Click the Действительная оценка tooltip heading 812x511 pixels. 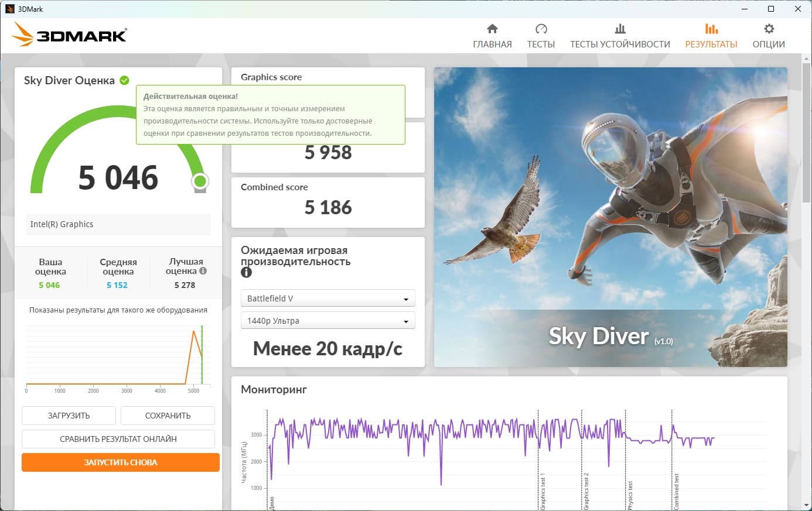tap(191, 97)
